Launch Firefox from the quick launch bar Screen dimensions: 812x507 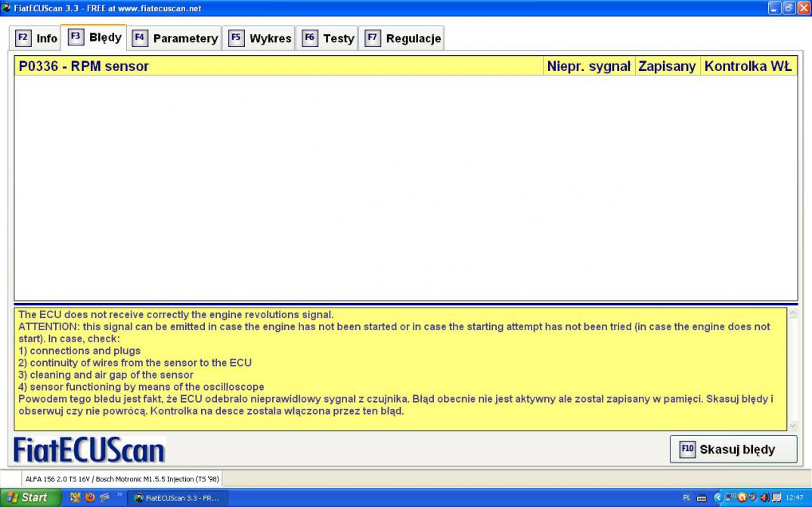pos(90,498)
